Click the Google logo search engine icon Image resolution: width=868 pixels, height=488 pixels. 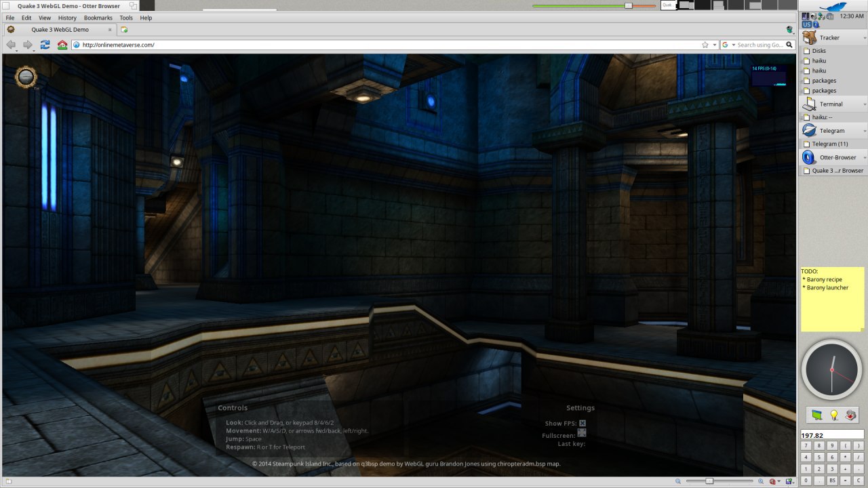pyautogui.click(x=725, y=45)
